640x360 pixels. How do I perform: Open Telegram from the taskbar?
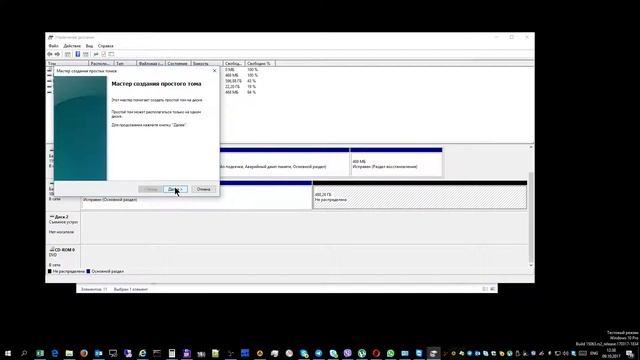pyautogui.click(x=318, y=353)
